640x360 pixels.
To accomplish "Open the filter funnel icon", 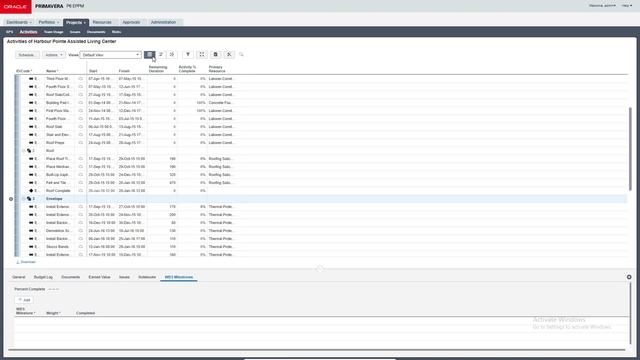I will coord(188,55).
